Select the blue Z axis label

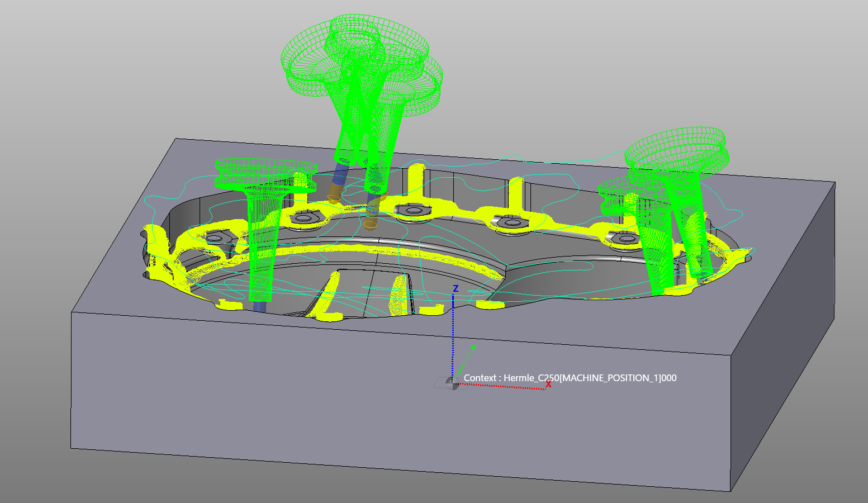click(456, 288)
